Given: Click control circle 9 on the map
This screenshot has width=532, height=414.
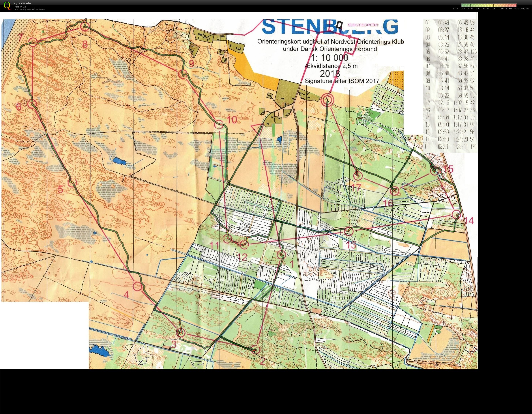Looking at the screenshot, I should 182,74.
